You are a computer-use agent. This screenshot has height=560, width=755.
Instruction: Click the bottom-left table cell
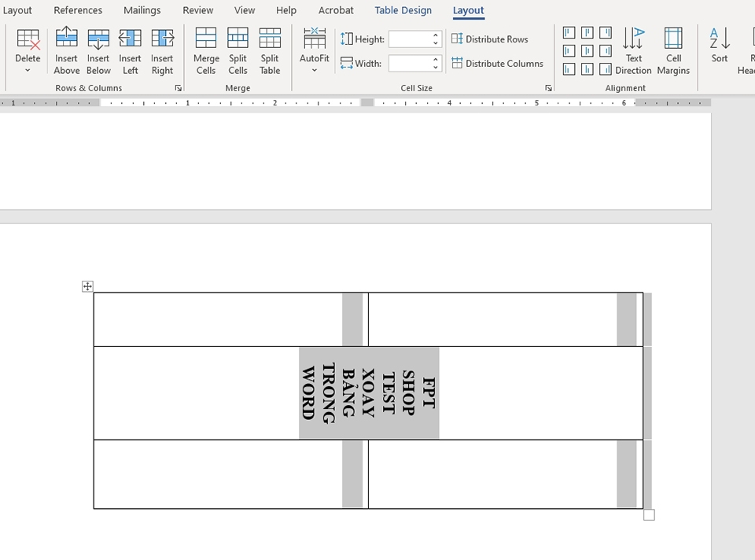[x=230, y=474]
